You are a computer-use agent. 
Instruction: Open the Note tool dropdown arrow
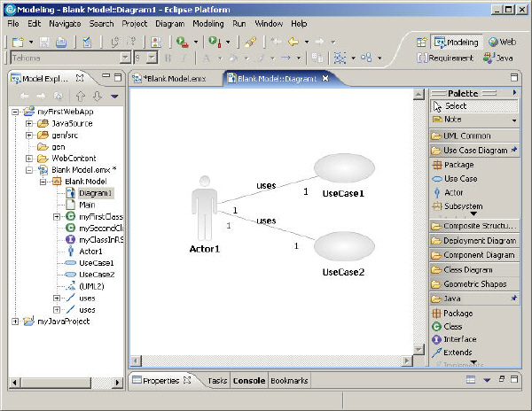(514, 120)
